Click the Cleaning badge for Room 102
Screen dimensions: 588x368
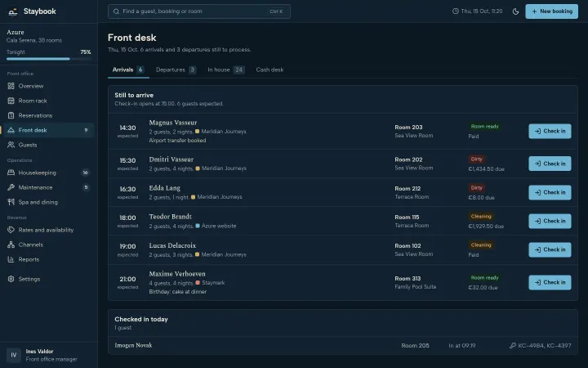click(481, 245)
